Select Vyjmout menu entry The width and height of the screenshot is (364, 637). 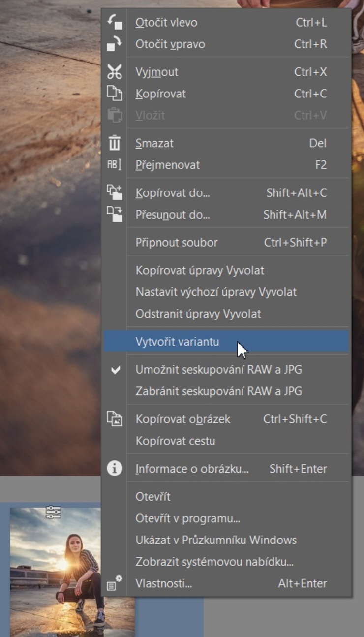coord(226,72)
